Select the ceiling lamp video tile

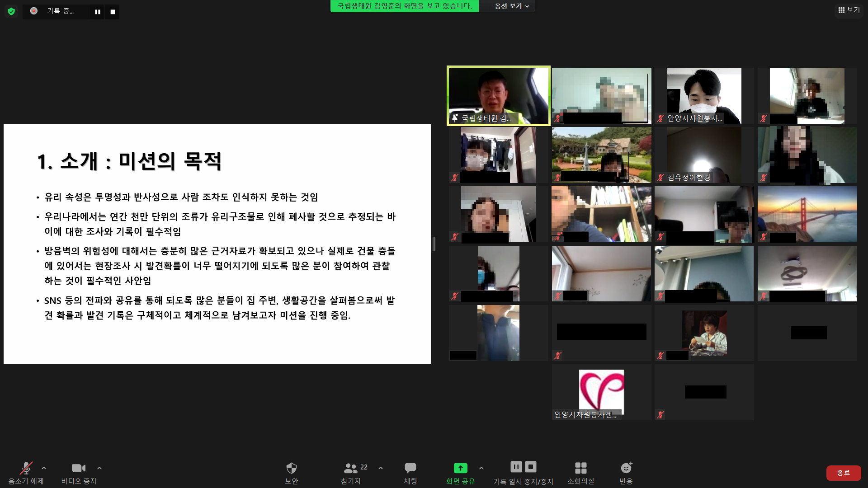pos(807,273)
